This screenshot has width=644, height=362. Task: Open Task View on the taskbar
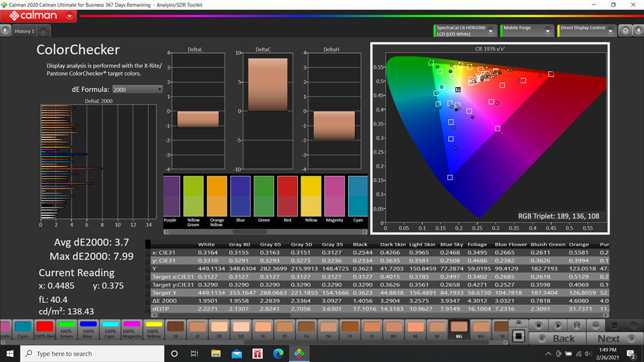[195, 354]
